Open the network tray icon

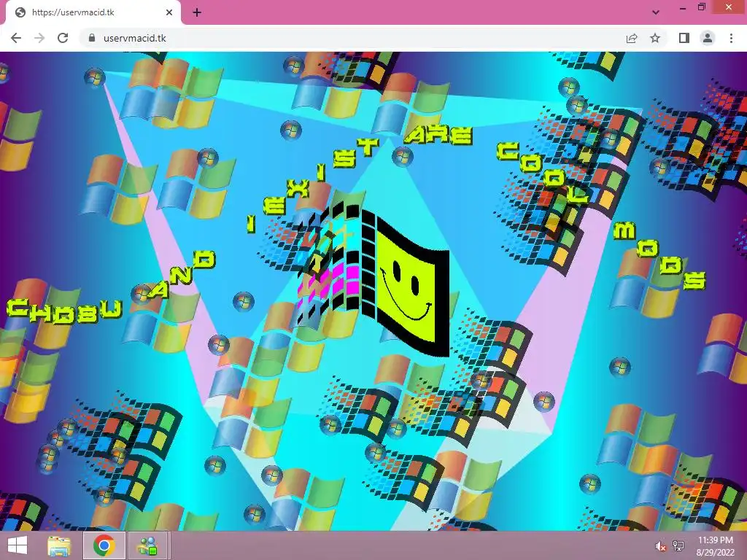click(678, 546)
